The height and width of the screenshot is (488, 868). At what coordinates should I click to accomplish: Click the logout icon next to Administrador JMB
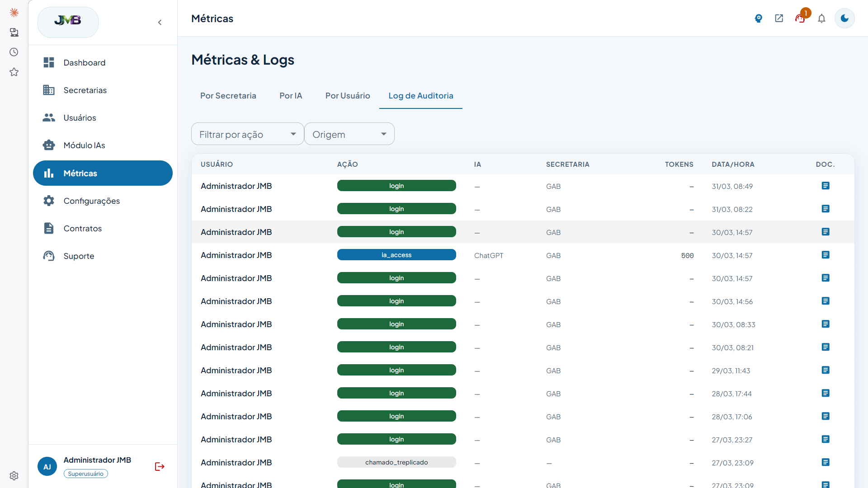coord(159,466)
